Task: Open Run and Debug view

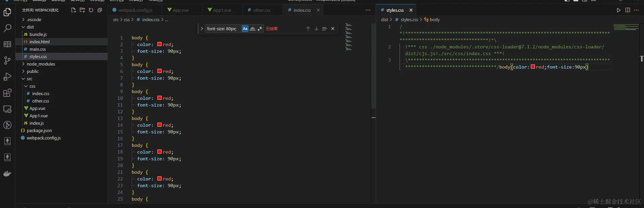Action: (7, 77)
